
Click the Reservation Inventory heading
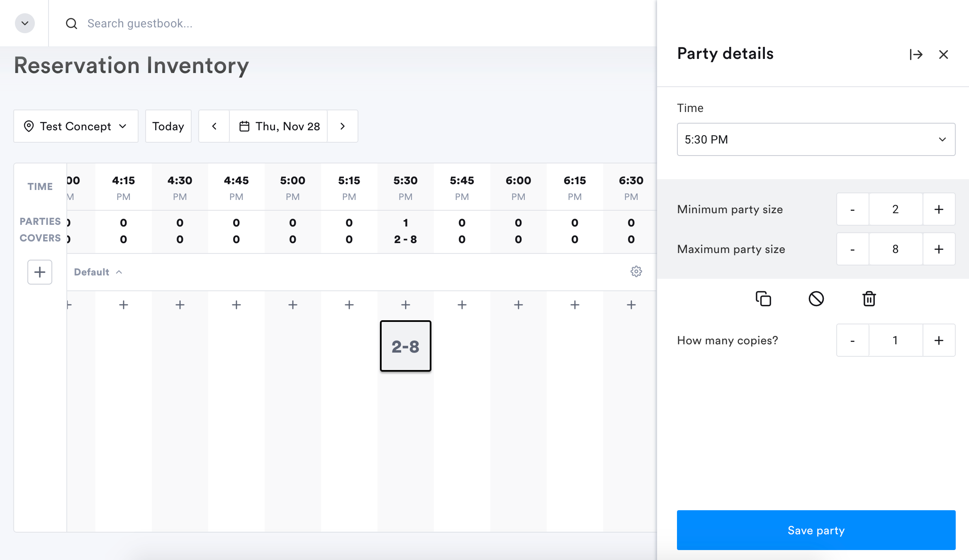[x=131, y=66]
